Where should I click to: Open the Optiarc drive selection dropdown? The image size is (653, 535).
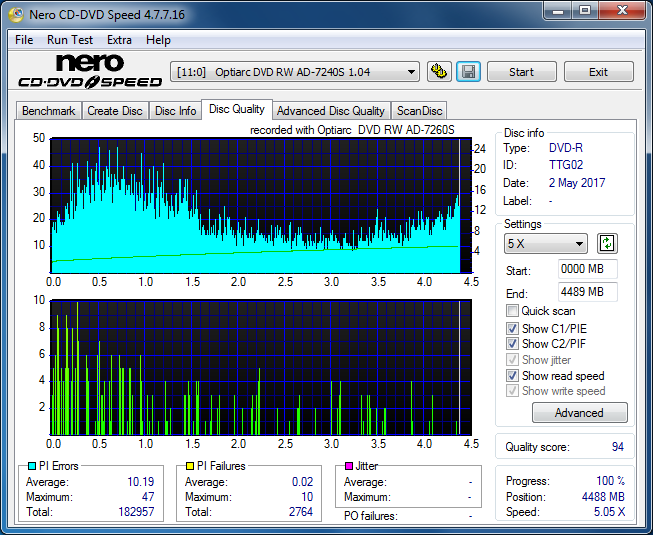[295, 72]
